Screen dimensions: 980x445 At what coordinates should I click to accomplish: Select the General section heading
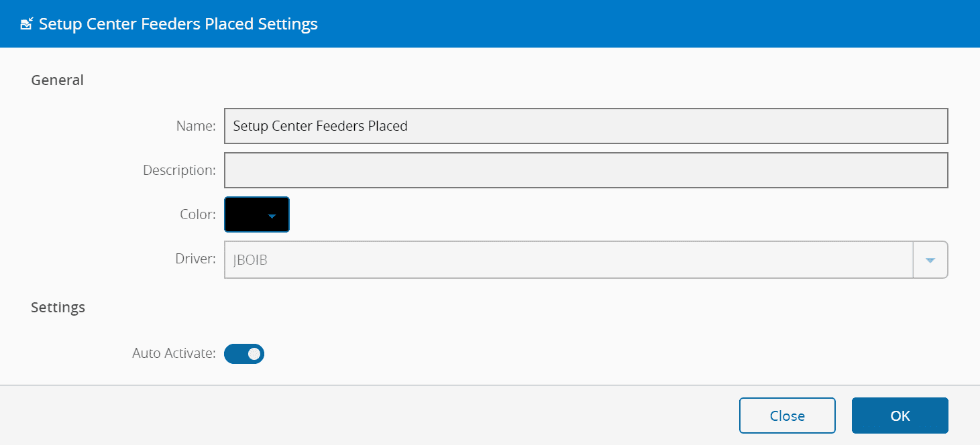coord(58,80)
